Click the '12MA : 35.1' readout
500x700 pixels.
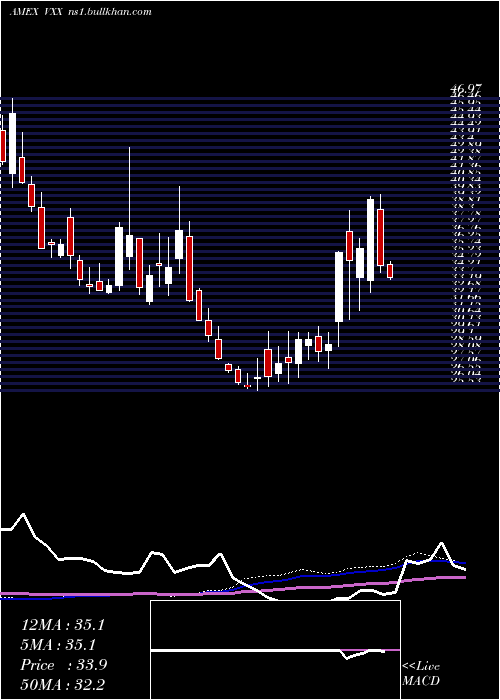pyautogui.click(x=62, y=625)
